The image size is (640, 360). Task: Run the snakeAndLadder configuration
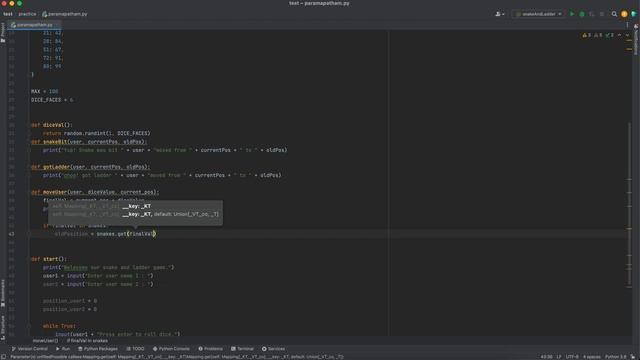point(572,14)
